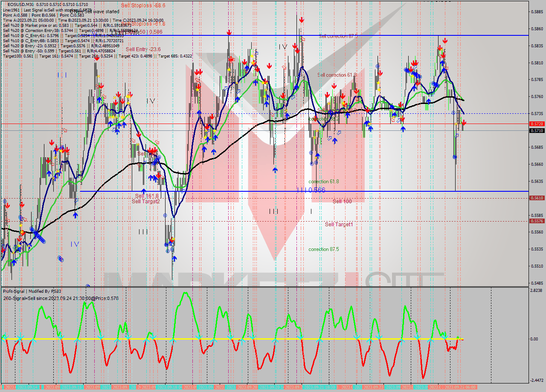Click the 2.8238 indicator scale value
The width and height of the screenshot is (546, 392).
[x=536, y=291]
